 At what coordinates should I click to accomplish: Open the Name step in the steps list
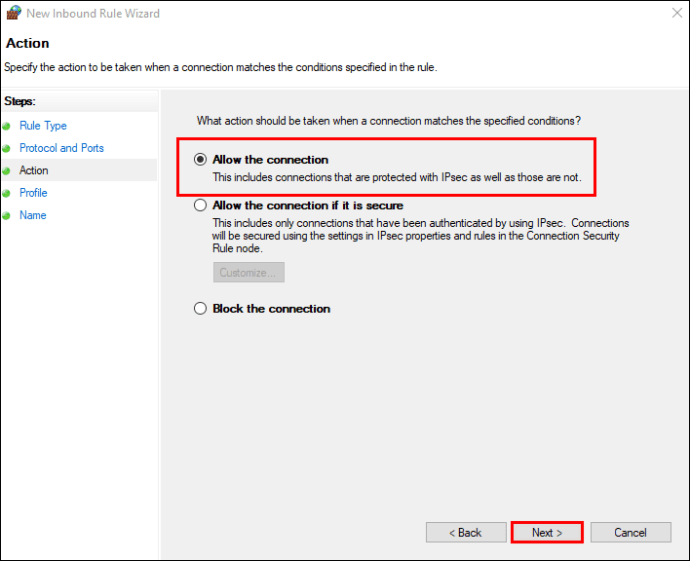coord(32,216)
